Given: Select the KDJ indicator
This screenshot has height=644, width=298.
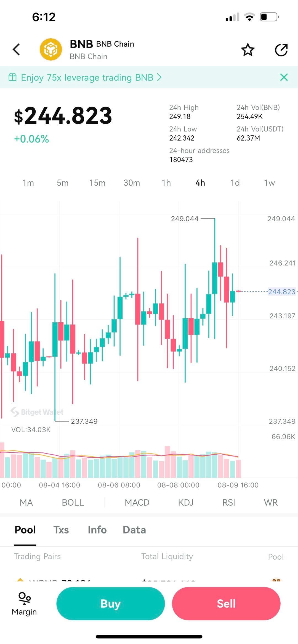Looking at the screenshot, I should 186,502.
